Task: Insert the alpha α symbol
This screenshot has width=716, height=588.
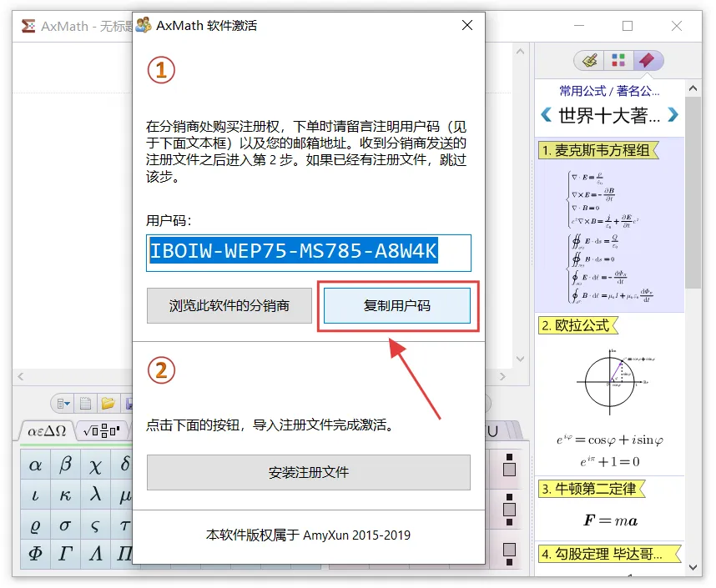Action: [35, 465]
